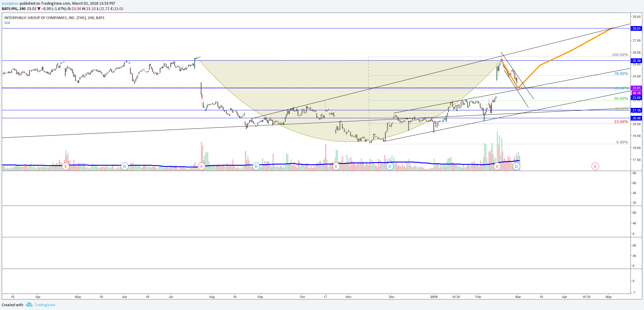Click the 2018 year label on time axis
644x310 pixels.
434,297
